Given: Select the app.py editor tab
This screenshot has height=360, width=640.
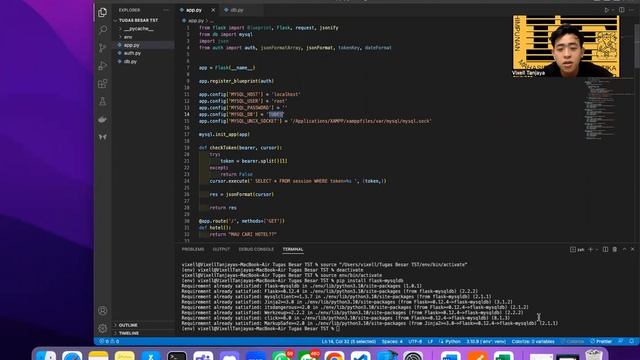Looking at the screenshot, I should tap(194, 10).
